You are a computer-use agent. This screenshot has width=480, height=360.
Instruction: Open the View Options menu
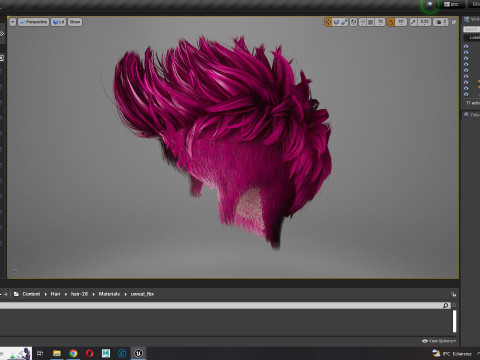click(x=438, y=341)
